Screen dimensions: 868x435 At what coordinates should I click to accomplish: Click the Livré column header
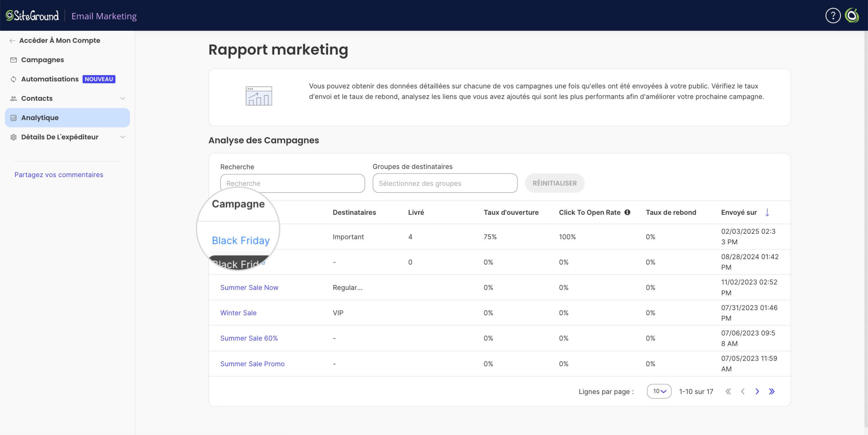pyautogui.click(x=416, y=212)
